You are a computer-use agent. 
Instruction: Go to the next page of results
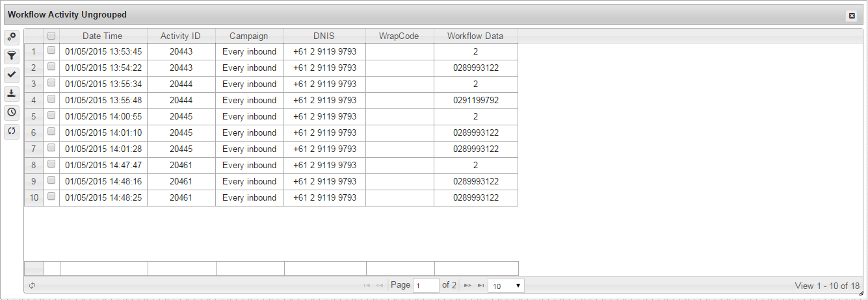(467, 286)
